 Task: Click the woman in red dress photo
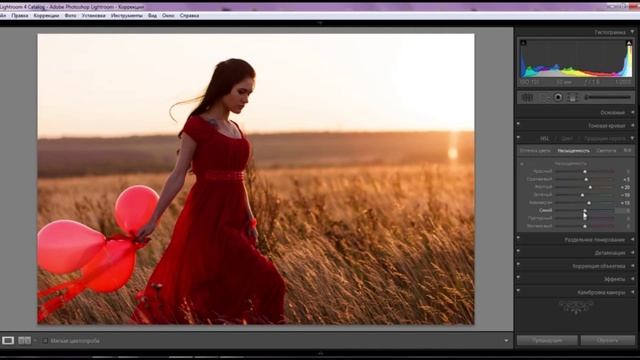pos(256,179)
